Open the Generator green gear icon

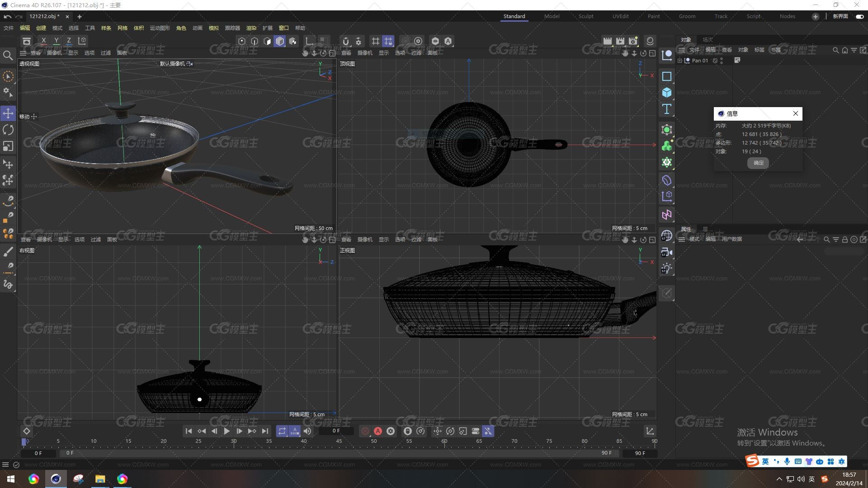tap(667, 162)
